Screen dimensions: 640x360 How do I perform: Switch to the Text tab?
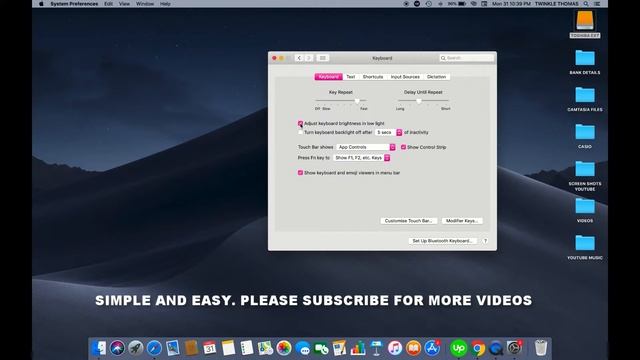point(351,77)
